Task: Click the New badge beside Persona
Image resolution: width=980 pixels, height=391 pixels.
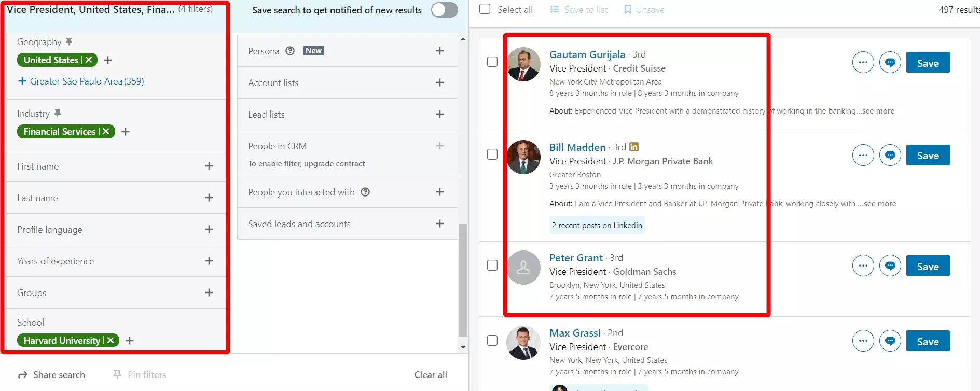Action: (313, 51)
